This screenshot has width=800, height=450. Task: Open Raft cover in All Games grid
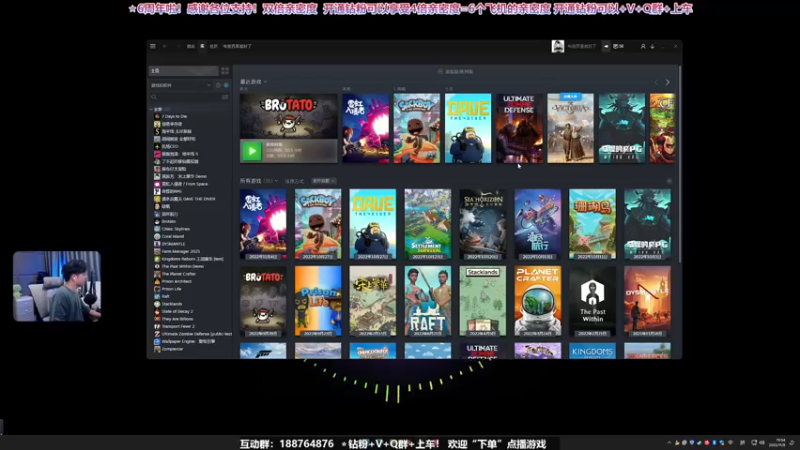[x=428, y=301]
